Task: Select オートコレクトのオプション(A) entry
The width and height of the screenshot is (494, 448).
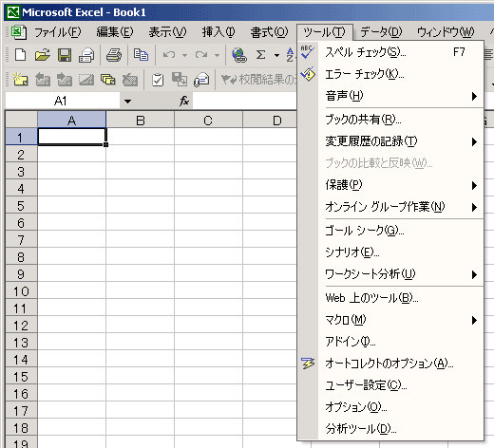Action: (x=390, y=364)
